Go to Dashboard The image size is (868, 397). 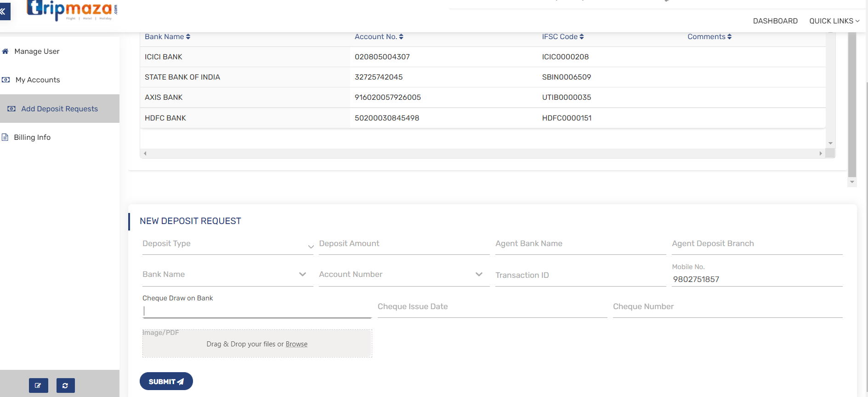tap(775, 21)
